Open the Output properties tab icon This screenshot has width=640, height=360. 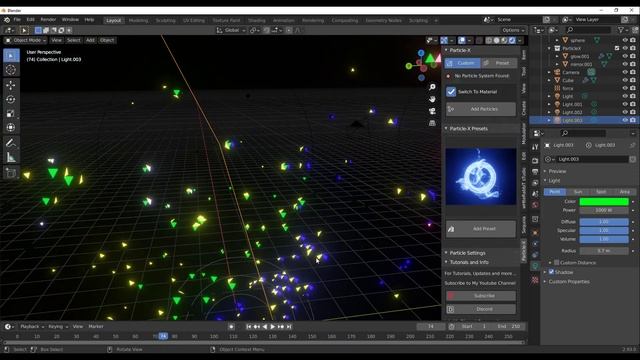(x=535, y=172)
